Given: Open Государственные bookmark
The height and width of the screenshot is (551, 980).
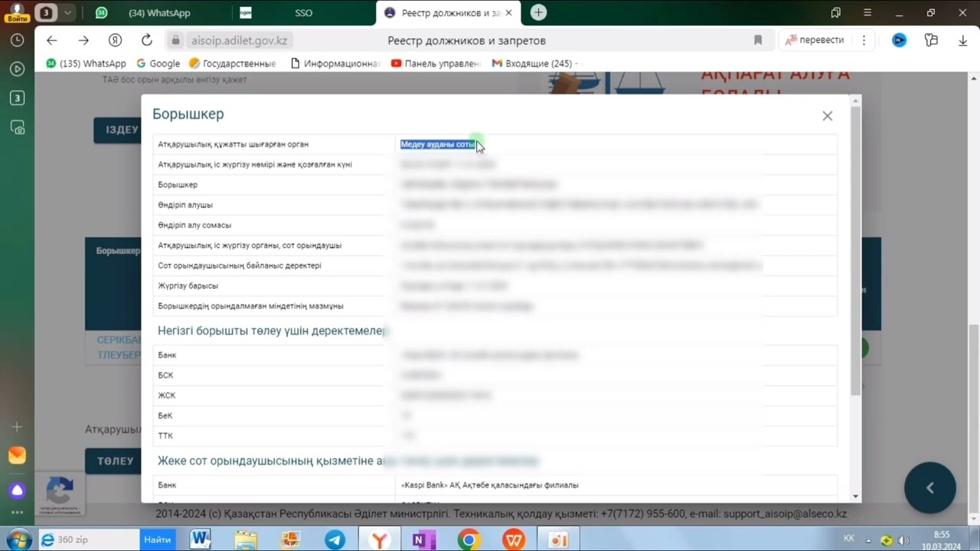Looking at the screenshot, I should (232, 64).
